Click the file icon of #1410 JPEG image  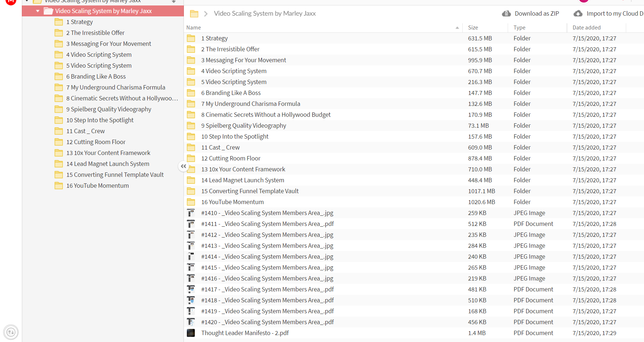191,213
